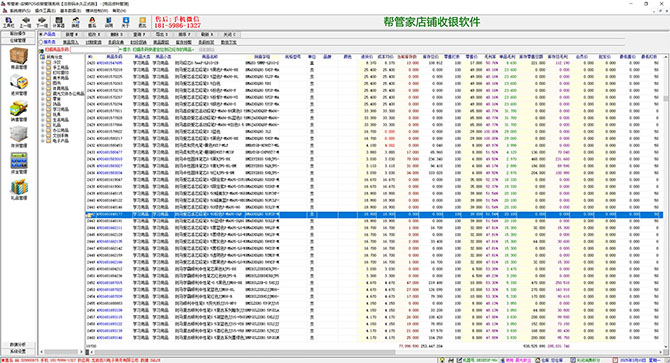Click the next record arrow in the toolbar
Screen dimensions: 670x363
(x=42, y=22)
